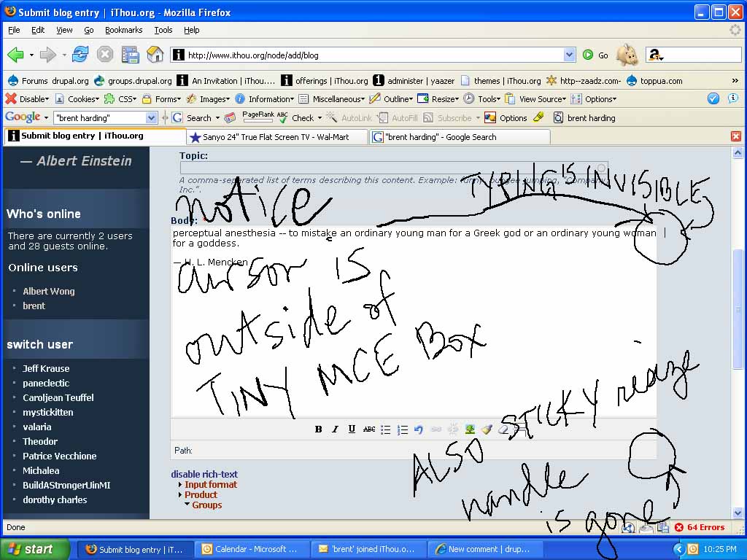747x560 pixels.
Task: Insert a numbered list in the editor
Action: 402,429
